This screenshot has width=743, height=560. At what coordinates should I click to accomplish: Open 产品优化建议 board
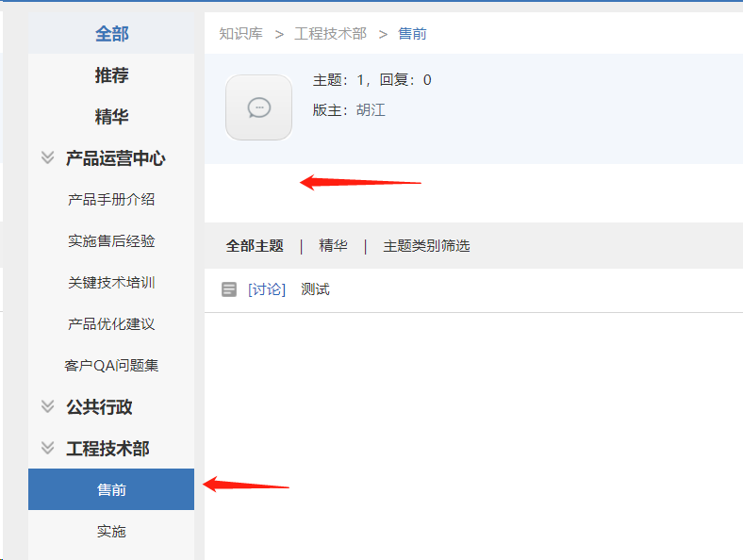coord(111,323)
